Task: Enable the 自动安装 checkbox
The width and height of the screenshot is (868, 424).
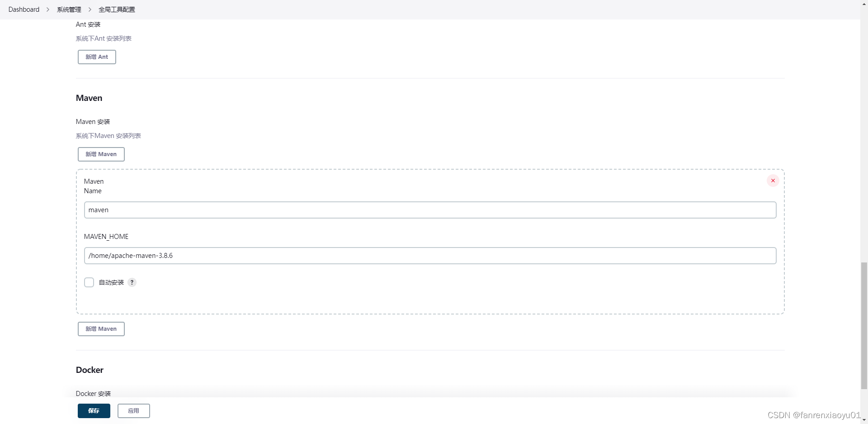Action: coord(89,282)
